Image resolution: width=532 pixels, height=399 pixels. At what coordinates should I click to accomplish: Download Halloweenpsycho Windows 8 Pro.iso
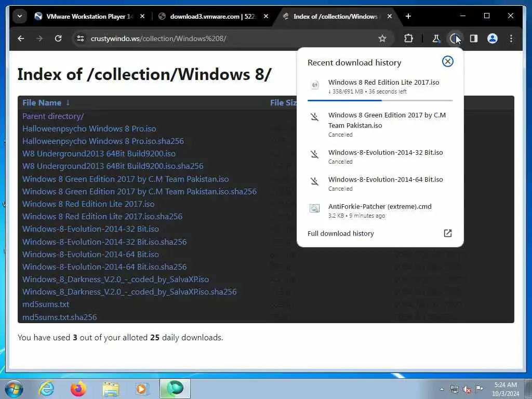coord(89,129)
